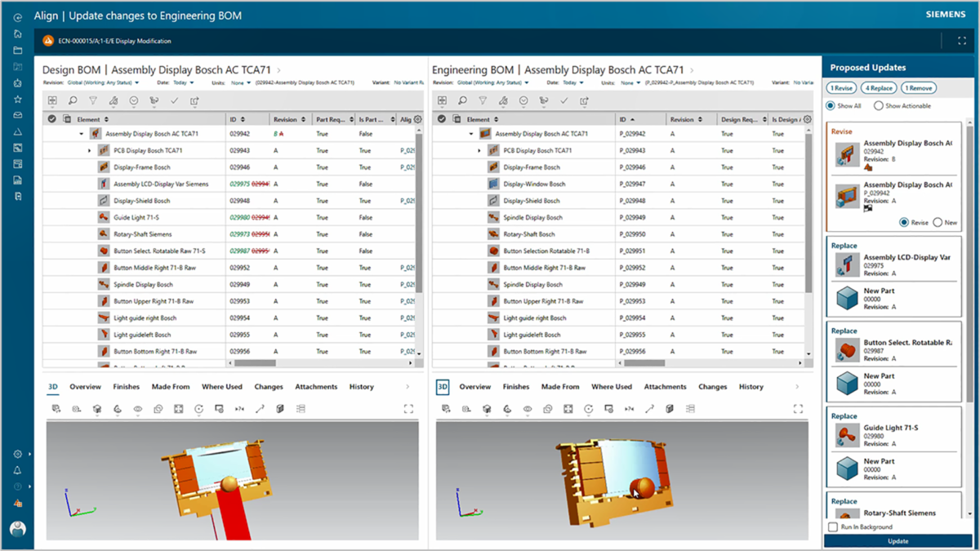Viewport: 980px width, 551px height.
Task: Open Made From tab in Design BOM
Action: (171, 387)
